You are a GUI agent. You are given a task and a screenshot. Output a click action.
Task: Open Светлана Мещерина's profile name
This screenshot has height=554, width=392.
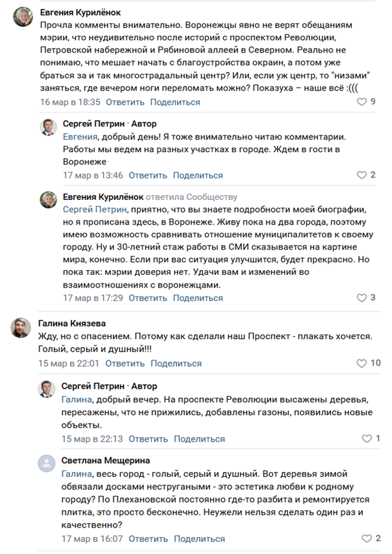tap(106, 460)
